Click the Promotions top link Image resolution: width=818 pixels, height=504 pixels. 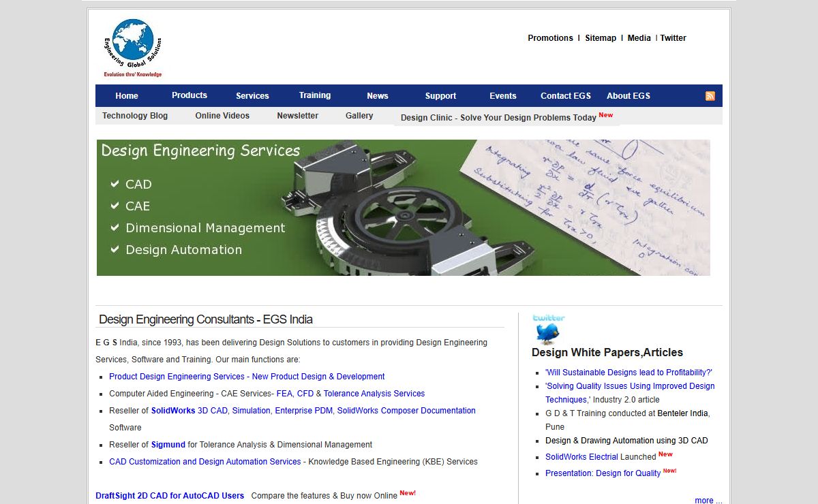coord(550,38)
